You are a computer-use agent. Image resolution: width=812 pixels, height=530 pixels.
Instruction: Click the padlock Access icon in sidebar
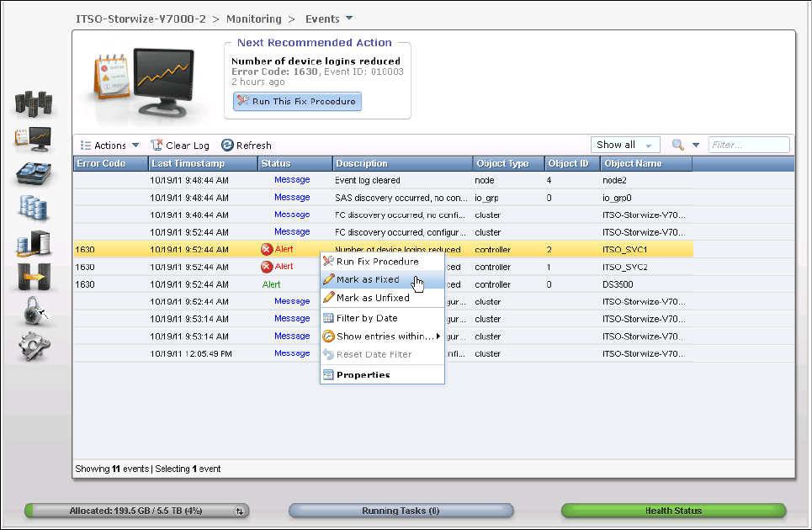click(x=34, y=313)
